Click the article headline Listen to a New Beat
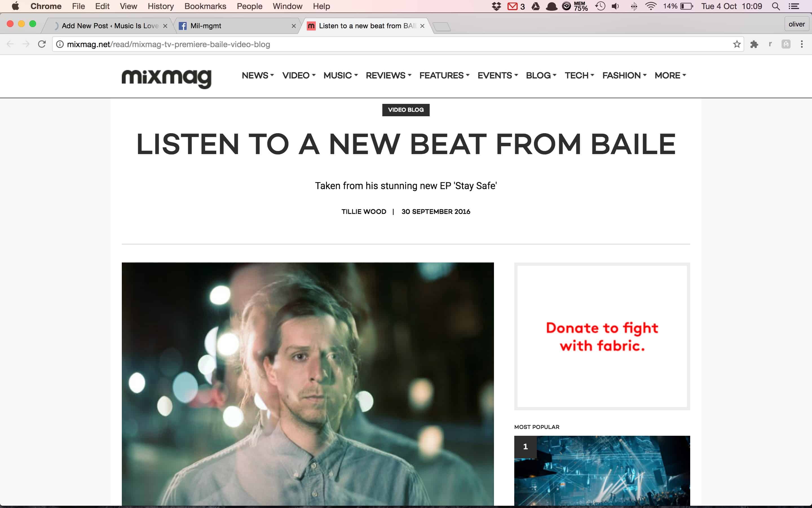The height and width of the screenshot is (508, 812). [406, 144]
